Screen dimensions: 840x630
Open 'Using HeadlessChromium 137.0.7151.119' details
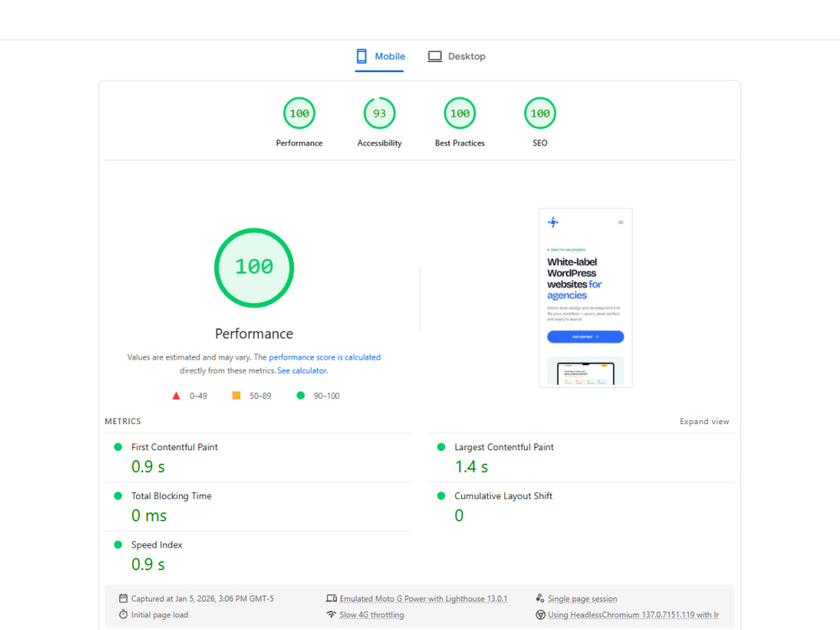coord(633,615)
